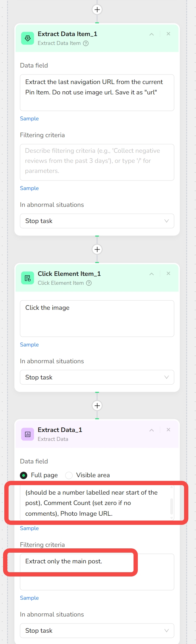Select the Full page radio button
The height and width of the screenshot is (644, 196).
23,475
